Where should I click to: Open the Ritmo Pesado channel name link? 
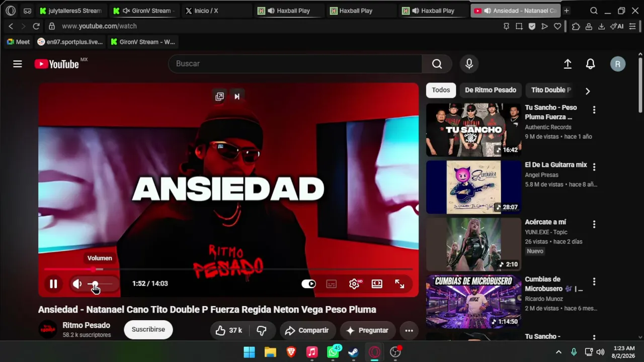click(86, 325)
